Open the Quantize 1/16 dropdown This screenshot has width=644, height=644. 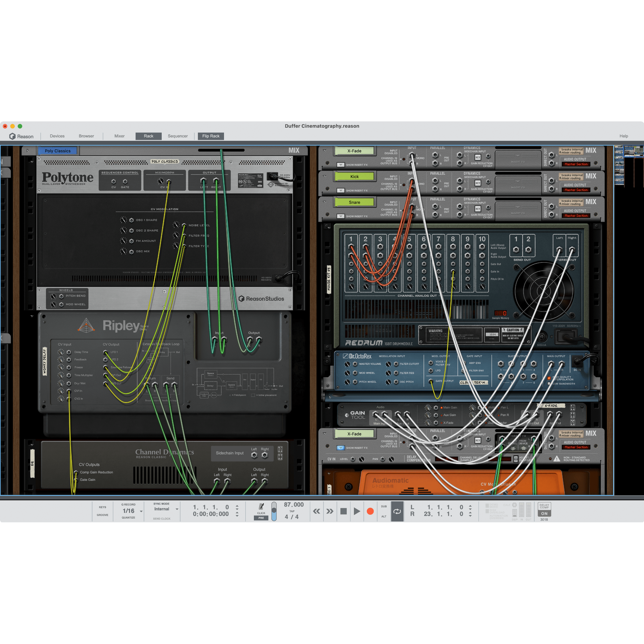(141, 511)
